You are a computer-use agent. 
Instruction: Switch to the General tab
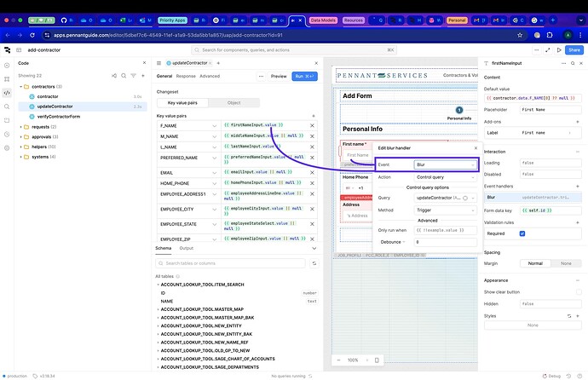[x=164, y=76]
